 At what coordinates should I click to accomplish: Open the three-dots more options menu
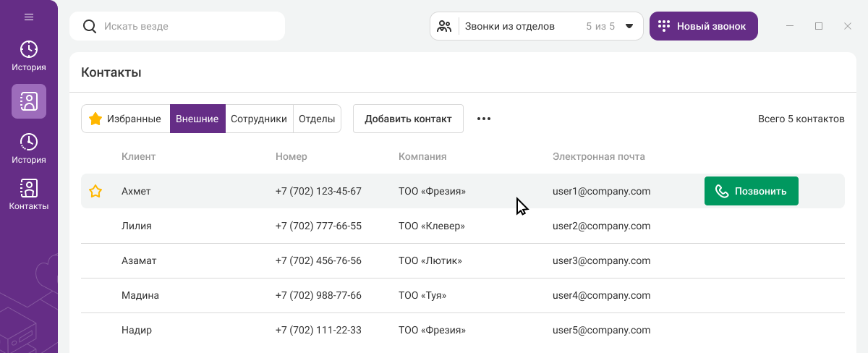(x=484, y=119)
